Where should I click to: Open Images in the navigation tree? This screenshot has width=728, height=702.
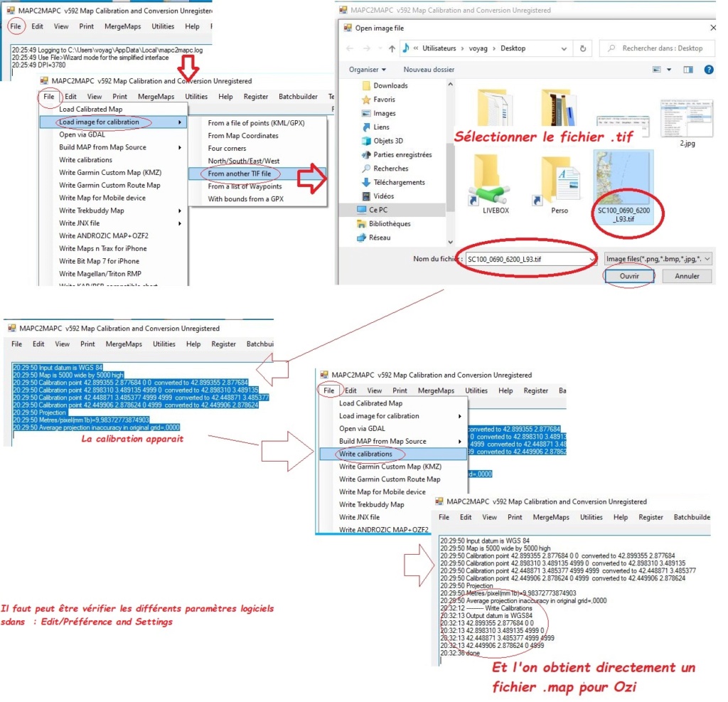pyautogui.click(x=385, y=113)
